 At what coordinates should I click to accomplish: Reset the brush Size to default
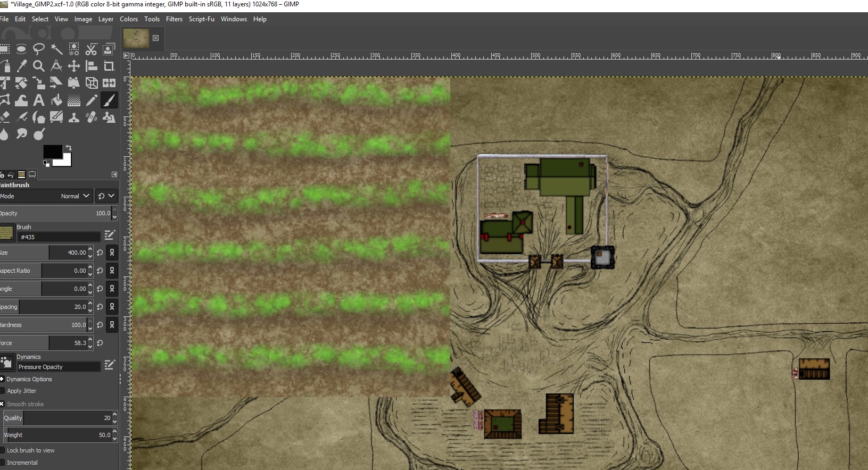(100, 253)
